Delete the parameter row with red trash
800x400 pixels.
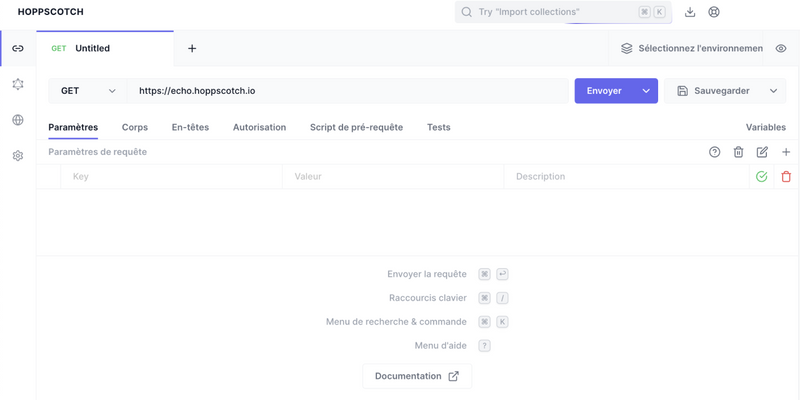click(786, 177)
